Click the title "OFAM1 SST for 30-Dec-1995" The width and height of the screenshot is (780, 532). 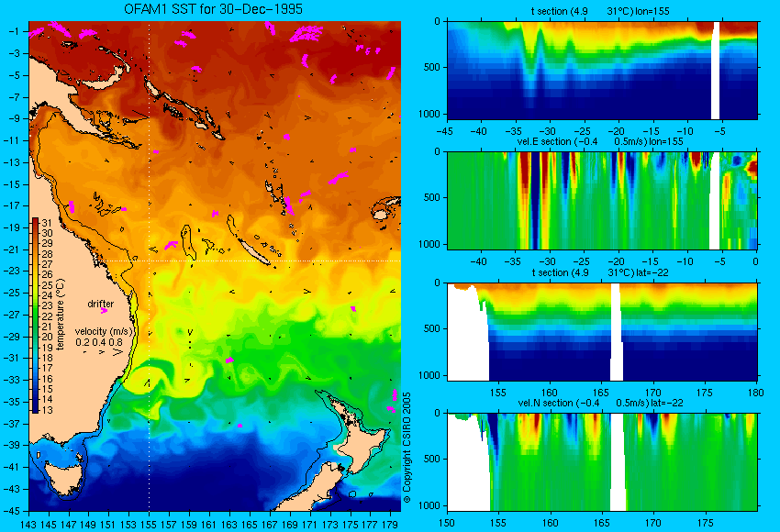click(213, 9)
